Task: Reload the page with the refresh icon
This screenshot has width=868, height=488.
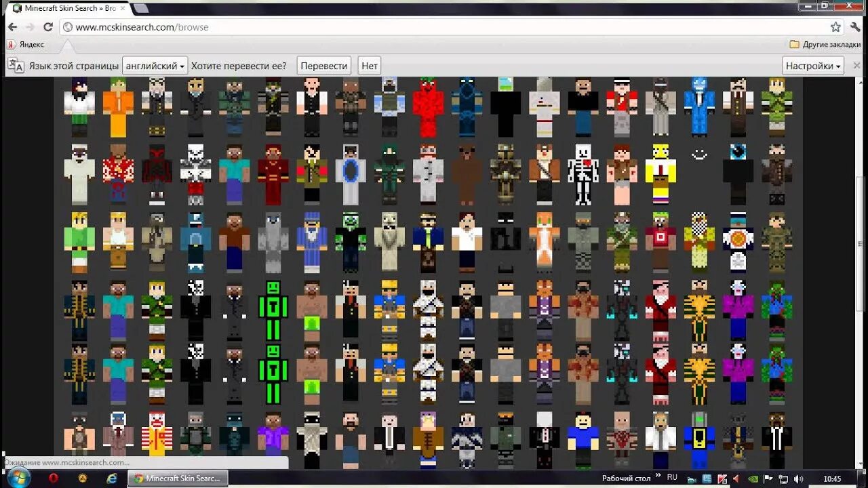Action: click(47, 27)
